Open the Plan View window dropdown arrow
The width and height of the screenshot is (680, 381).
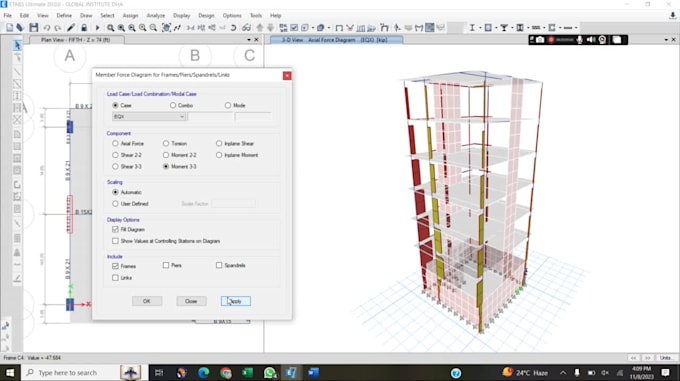pos(249,40)
